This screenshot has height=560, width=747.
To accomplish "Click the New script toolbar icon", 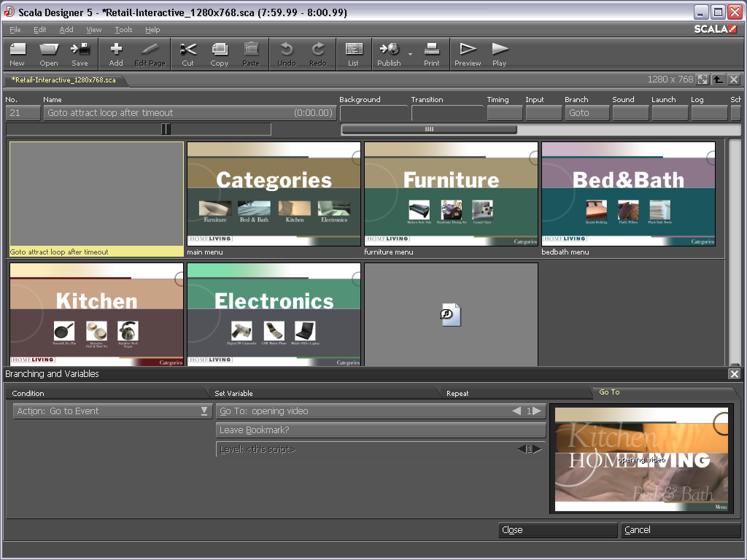I will (18, 54).
